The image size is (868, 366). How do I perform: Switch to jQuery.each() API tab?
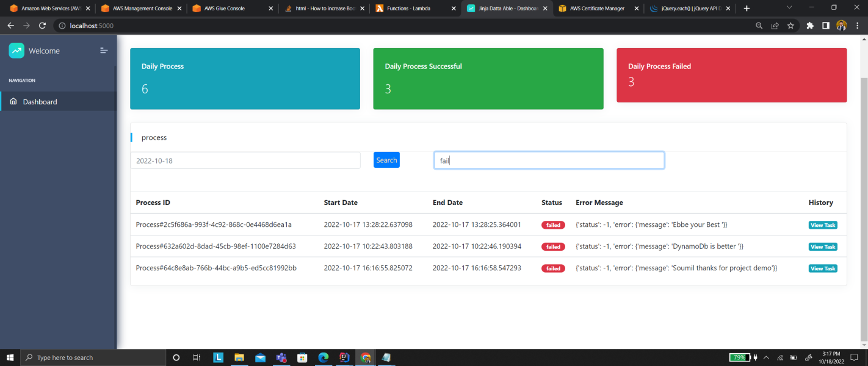[x=690, y=9]
